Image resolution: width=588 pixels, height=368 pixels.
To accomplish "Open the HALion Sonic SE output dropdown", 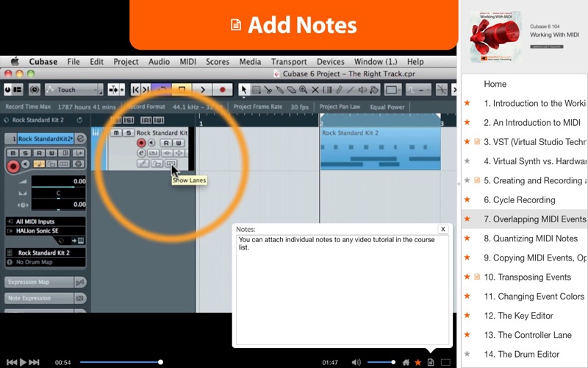I will pyautogui.click(x=46, y=231).
